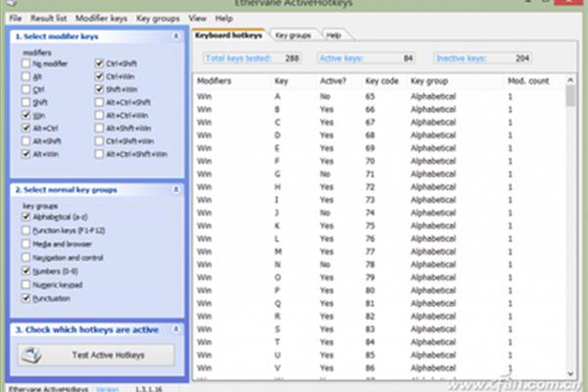Sort results by Key group column header

point(429,80)
